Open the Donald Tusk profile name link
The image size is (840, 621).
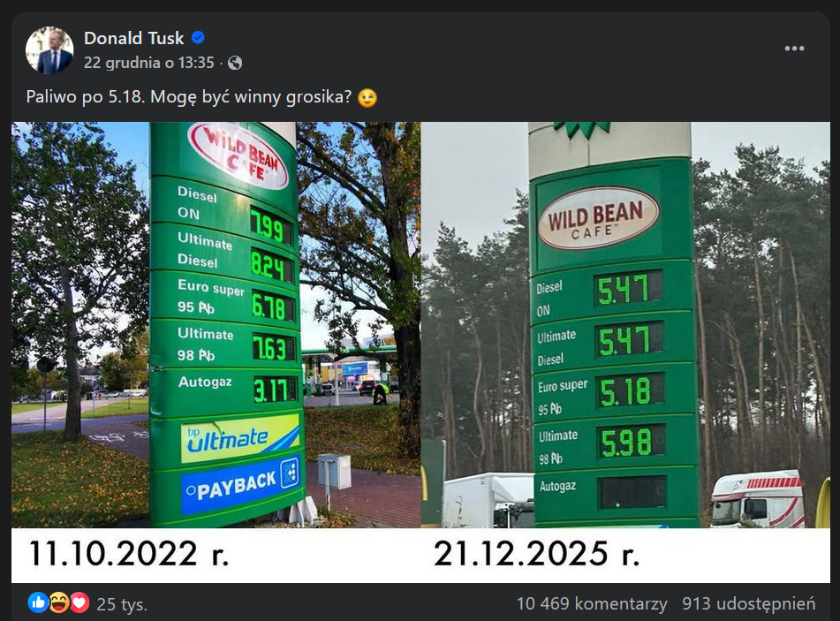tap(134, 38)
